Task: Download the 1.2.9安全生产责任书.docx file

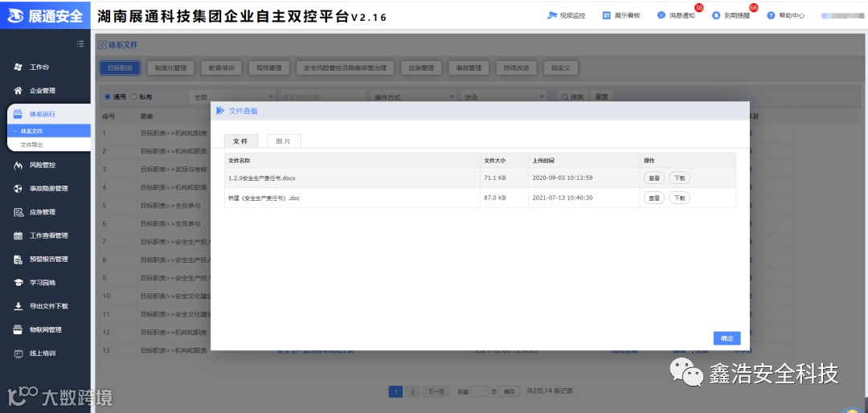Action: (679, 178)
